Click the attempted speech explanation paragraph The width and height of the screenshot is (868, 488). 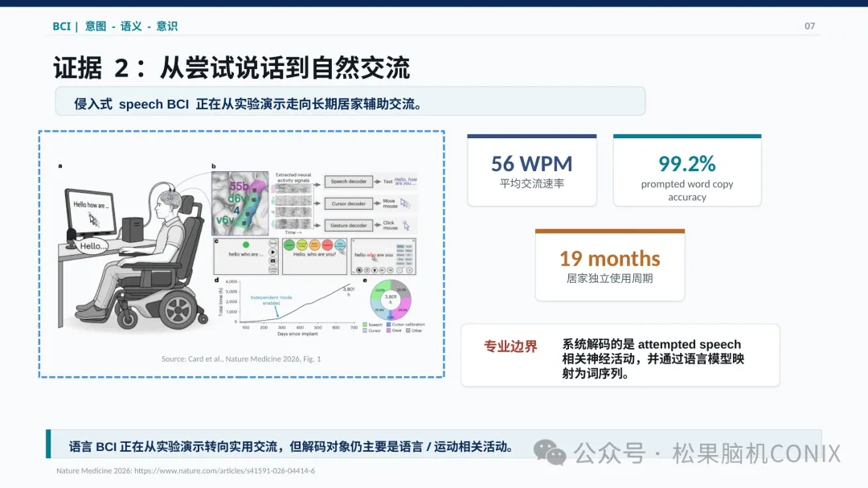[653, 359]
